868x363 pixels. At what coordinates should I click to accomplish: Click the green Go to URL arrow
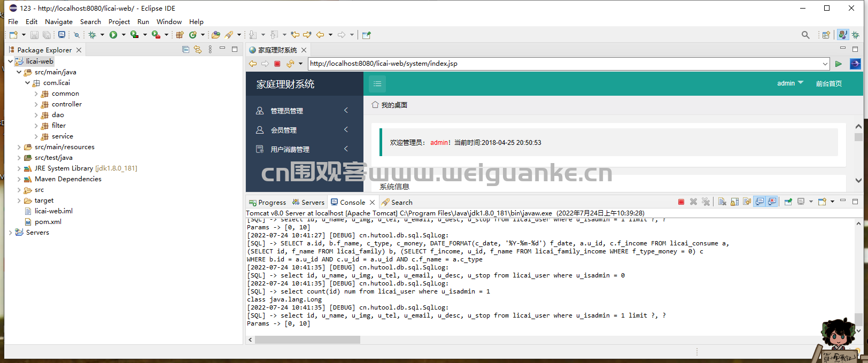tap(839, 64)
